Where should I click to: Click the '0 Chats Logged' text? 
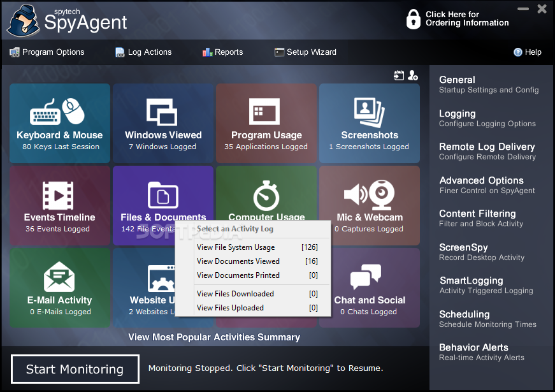pos(368,312)
